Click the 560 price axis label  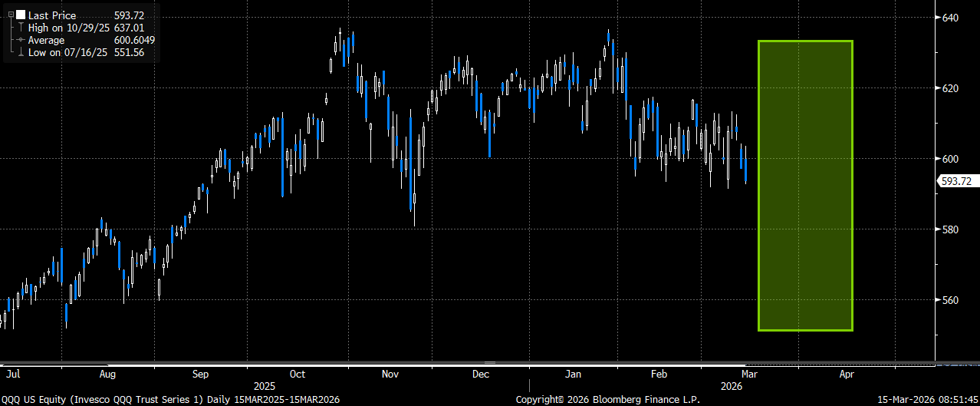[x=950, y=300]
